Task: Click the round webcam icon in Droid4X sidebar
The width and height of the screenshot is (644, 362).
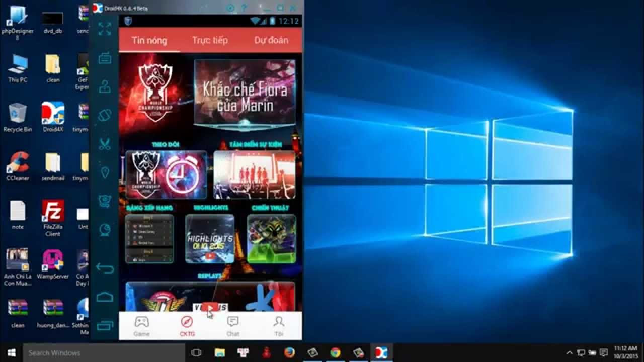Action: [x=105, y=230]
